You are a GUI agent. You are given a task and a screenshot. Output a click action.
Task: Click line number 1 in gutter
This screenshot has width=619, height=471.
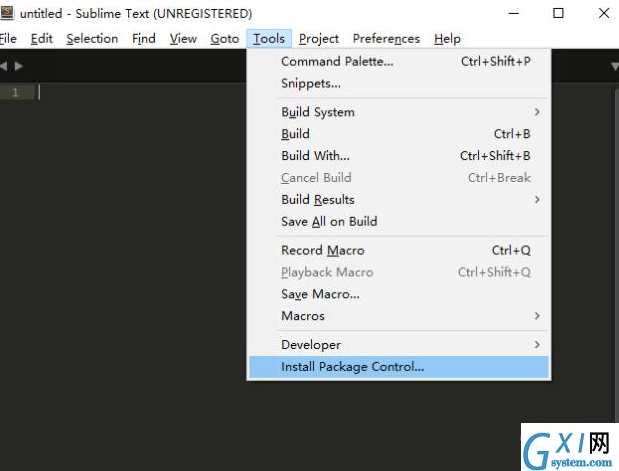pos(15,93)
